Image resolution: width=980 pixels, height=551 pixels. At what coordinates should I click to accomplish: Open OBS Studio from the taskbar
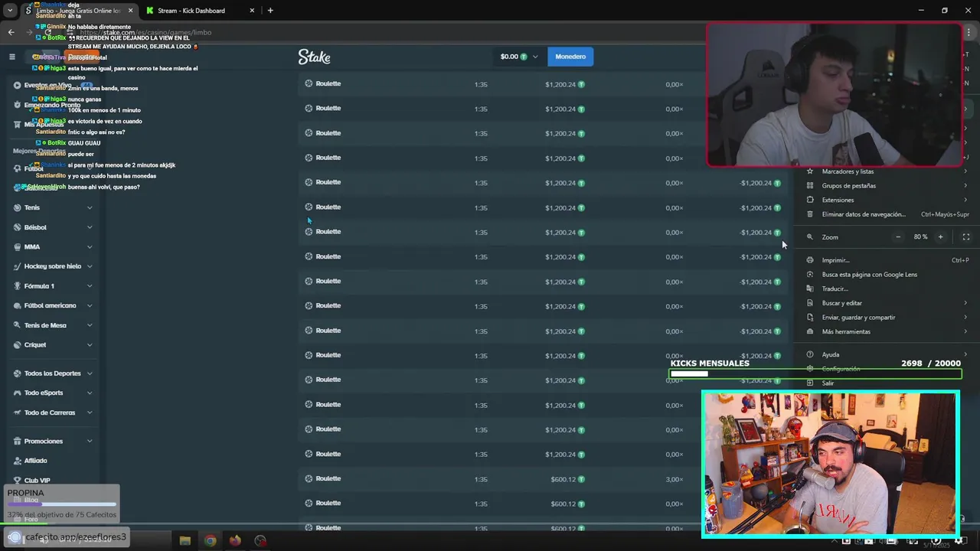click(x=260, y=541)
